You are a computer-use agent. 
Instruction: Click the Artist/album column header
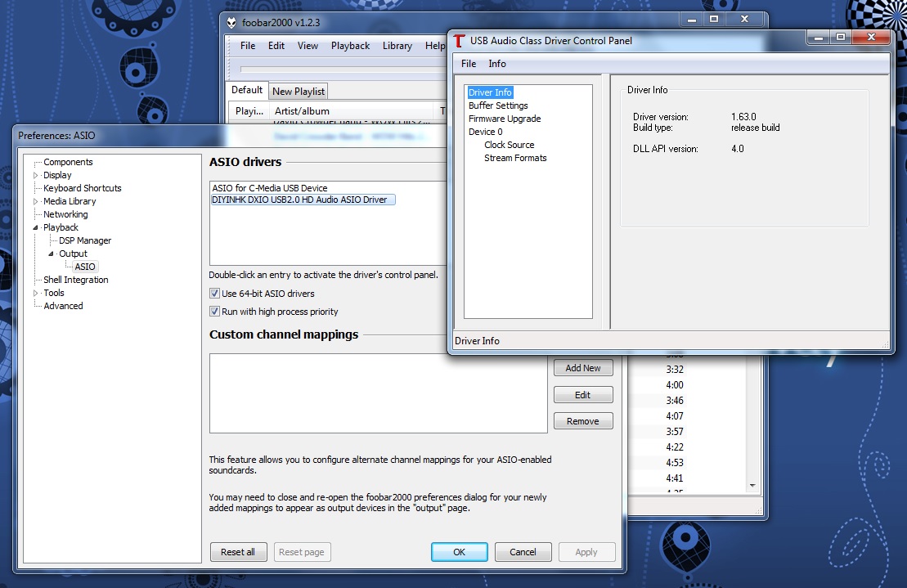click(352, 111)
